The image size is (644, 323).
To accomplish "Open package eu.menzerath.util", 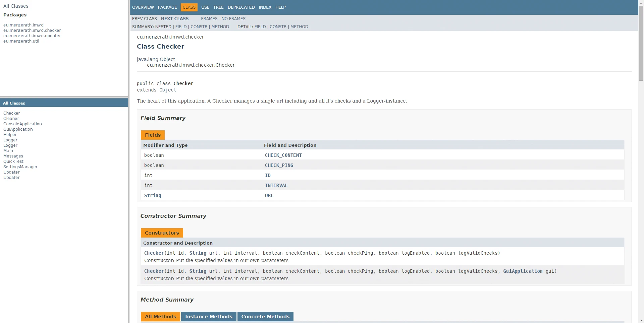I will 21,41.
